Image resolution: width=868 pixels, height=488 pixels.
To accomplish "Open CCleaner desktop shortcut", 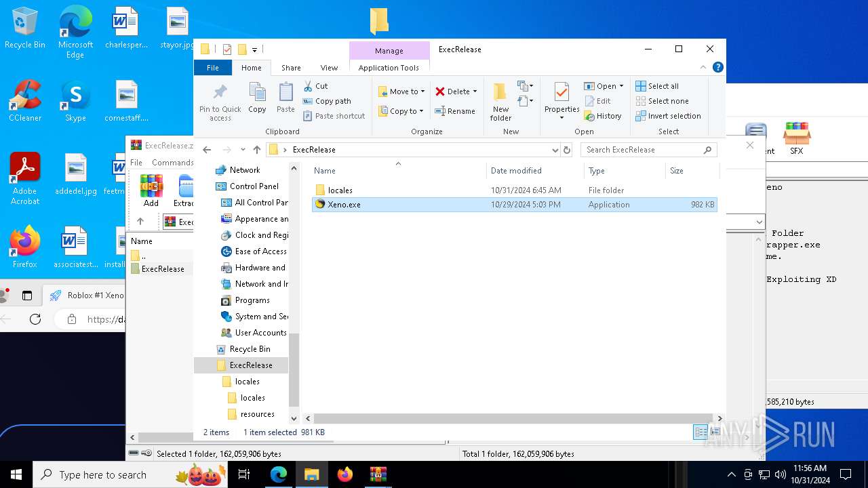I will (25, 102).
